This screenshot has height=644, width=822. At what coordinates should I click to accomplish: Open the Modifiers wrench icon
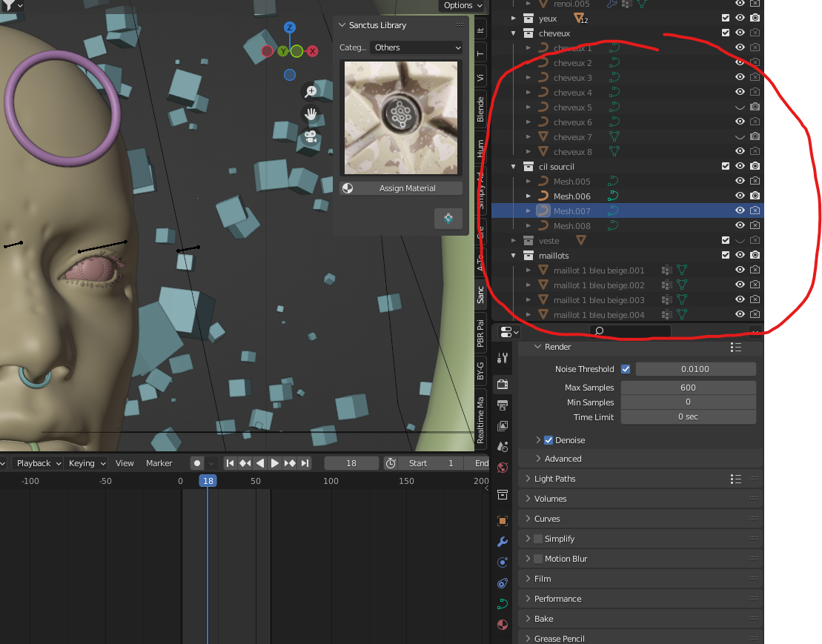[x=503, y=541]
